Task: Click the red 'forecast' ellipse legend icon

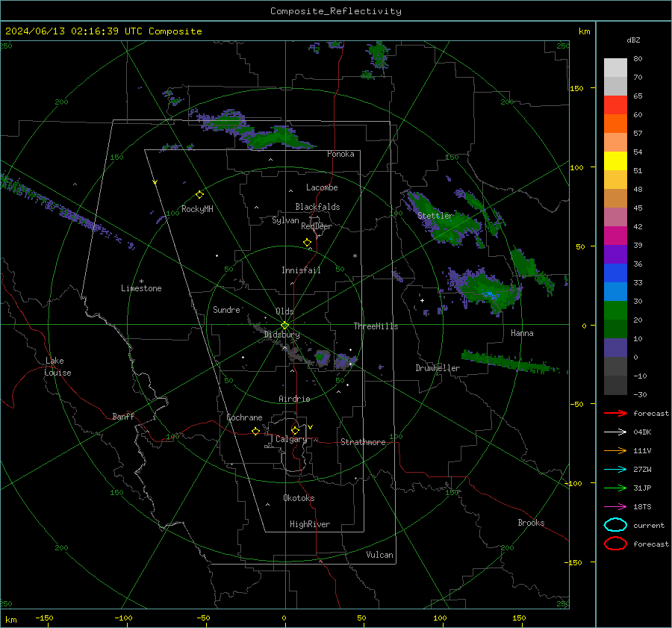Action: [x=615, y=544]
